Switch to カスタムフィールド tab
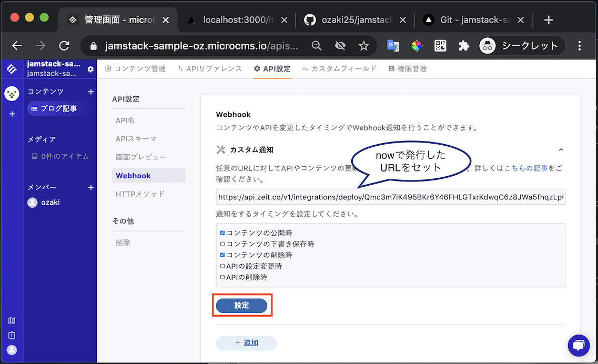This screenshot has width=598, height=364. pyautogui.click(x=339, y=69)
